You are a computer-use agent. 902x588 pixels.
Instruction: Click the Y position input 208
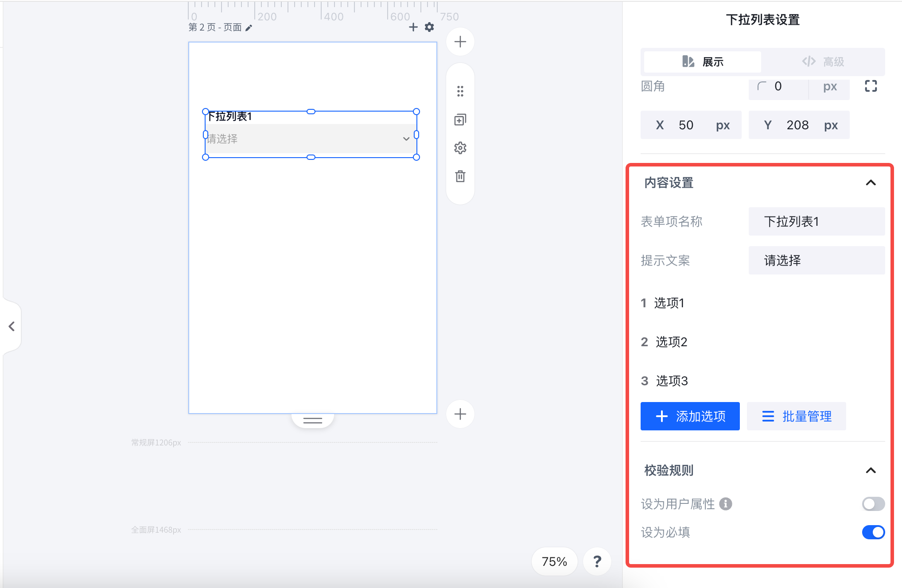[799, 125]
